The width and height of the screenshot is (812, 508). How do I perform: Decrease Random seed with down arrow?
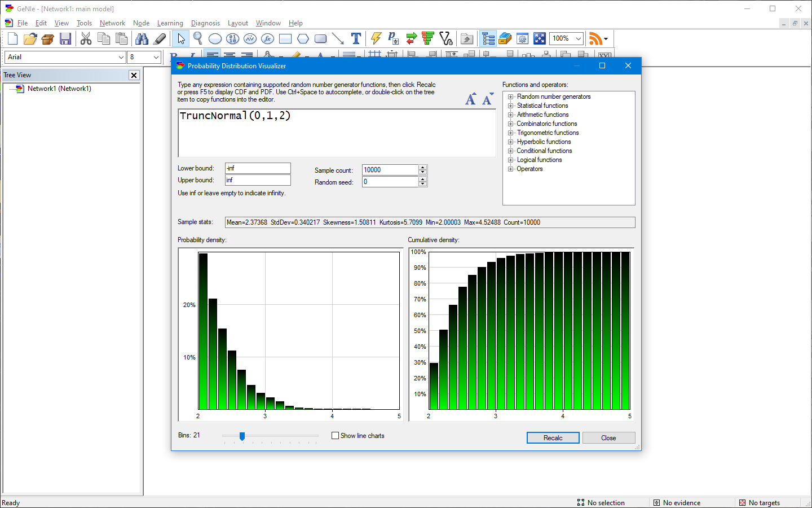point(423,185)
